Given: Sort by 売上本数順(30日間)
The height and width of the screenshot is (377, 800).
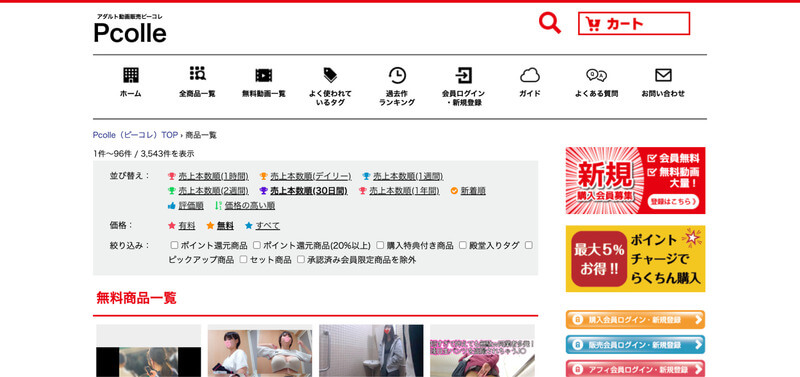Looking at the screenshot, I should (x=309, y=191).
